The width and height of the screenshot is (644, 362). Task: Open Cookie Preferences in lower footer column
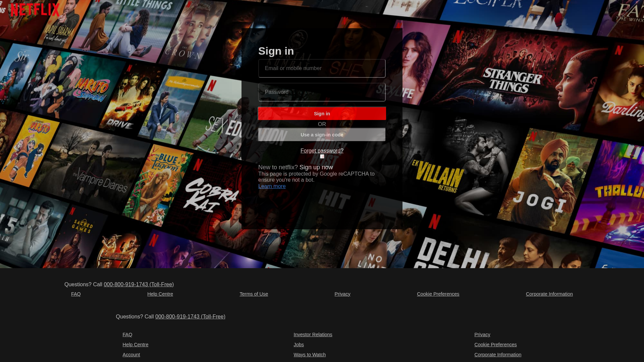point(495,345)
